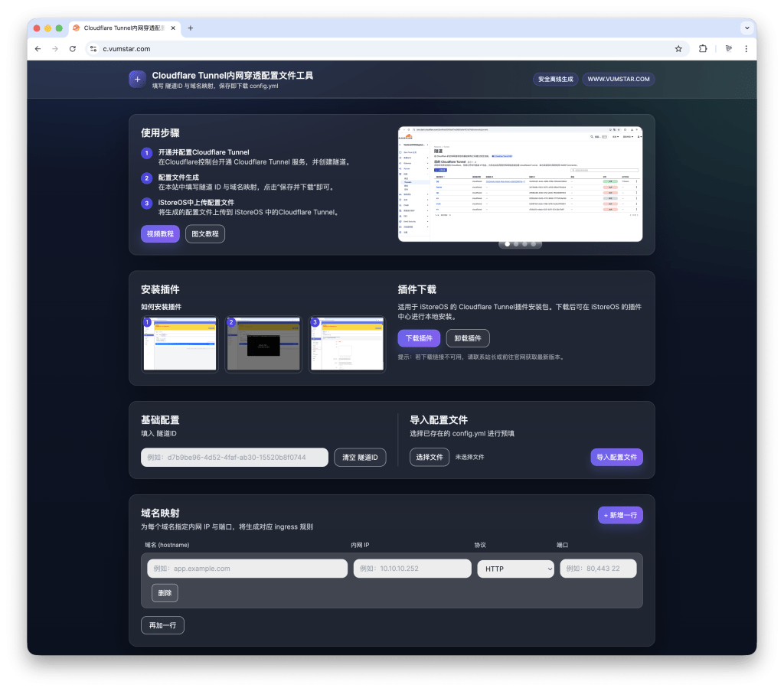
Task: Open the WWW.VUMSTAR.COM link
Action: pyautogui.click(x=619, y=79)
